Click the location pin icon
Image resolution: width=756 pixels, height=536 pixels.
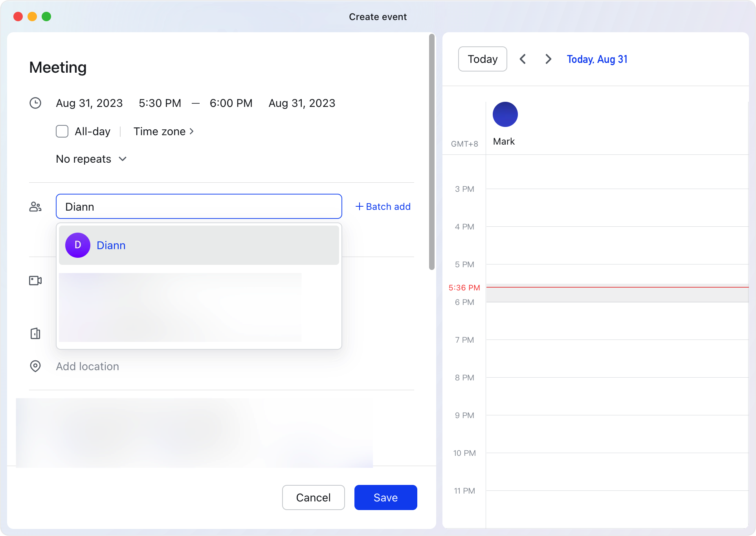(x=35, y=366)
